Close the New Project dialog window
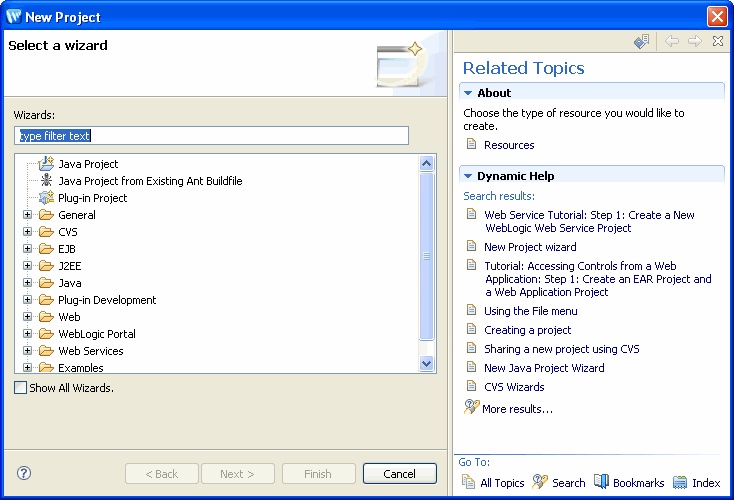 (717, 16)
